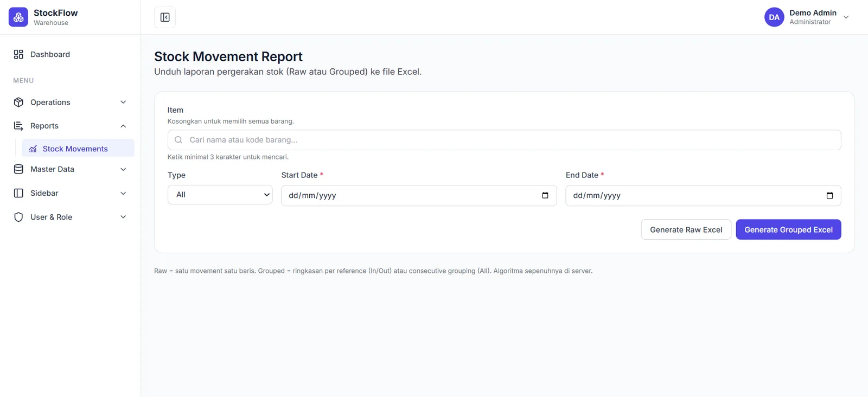Expand the Master Data chevron
The width and height of the screenshot is (868, 397).
coord(123,169)
